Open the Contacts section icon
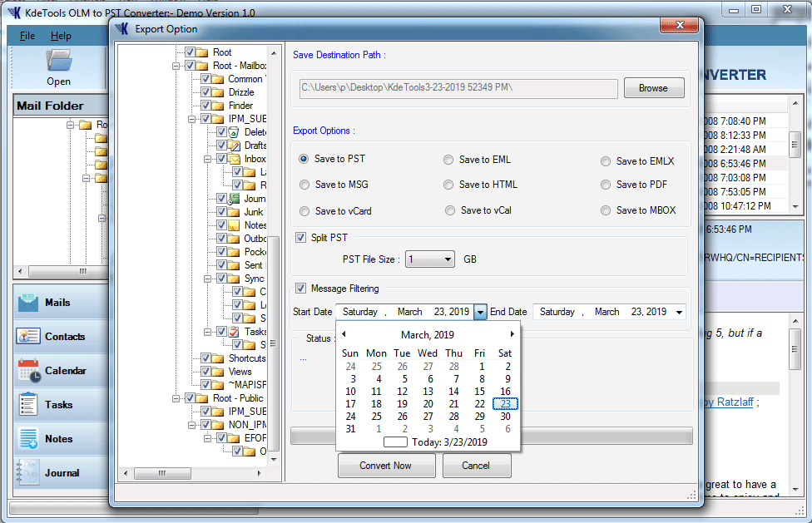The width and height of the screenshot is (812, 523). pos(28,336)
